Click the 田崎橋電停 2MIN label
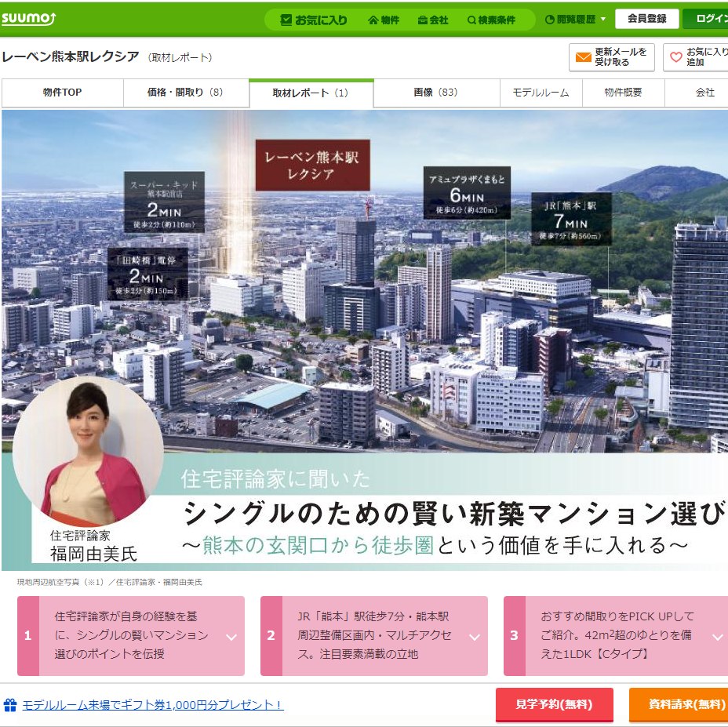This screenshot has width=728, height=727. (147, 274)
